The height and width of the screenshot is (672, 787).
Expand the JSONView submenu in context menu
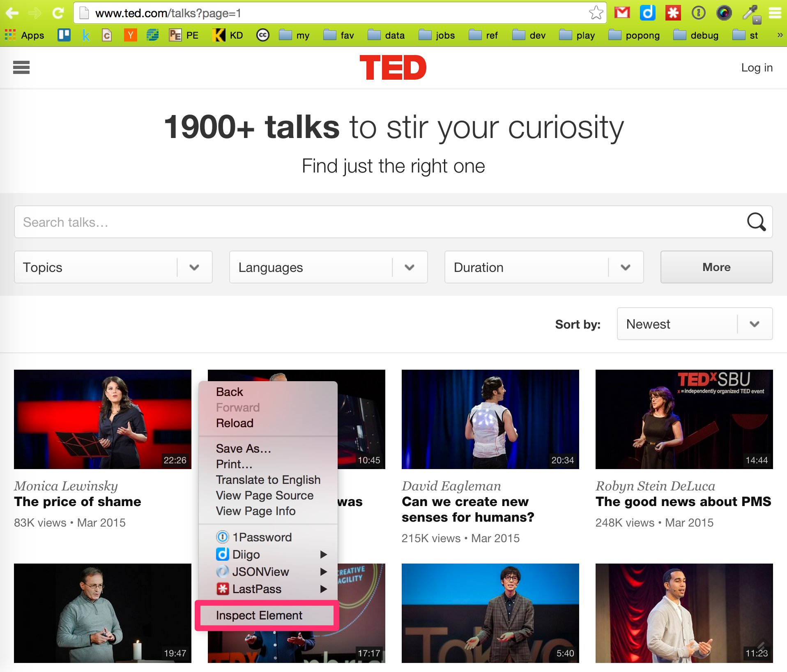point(268,572)
